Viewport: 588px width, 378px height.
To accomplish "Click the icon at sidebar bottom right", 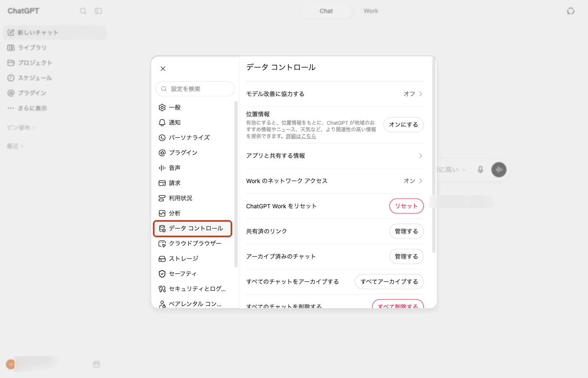I will (x=97, y=364).
